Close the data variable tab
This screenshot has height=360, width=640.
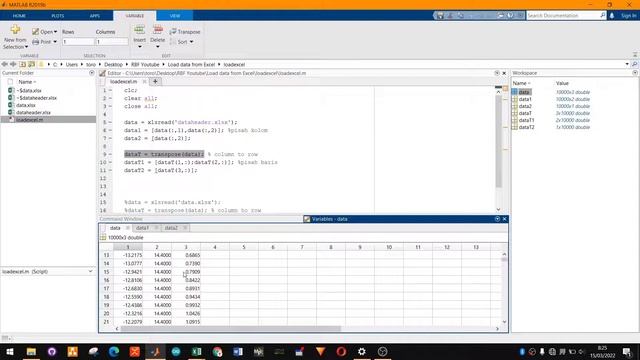(x=127, y=228)
